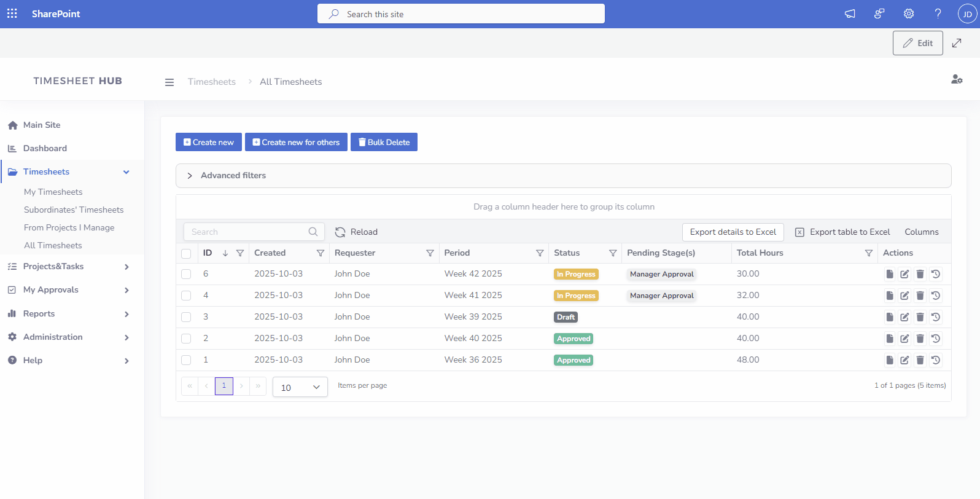Open the settings gear in top bar
This screenshot has width=980, height=499.
coord(908,14)
